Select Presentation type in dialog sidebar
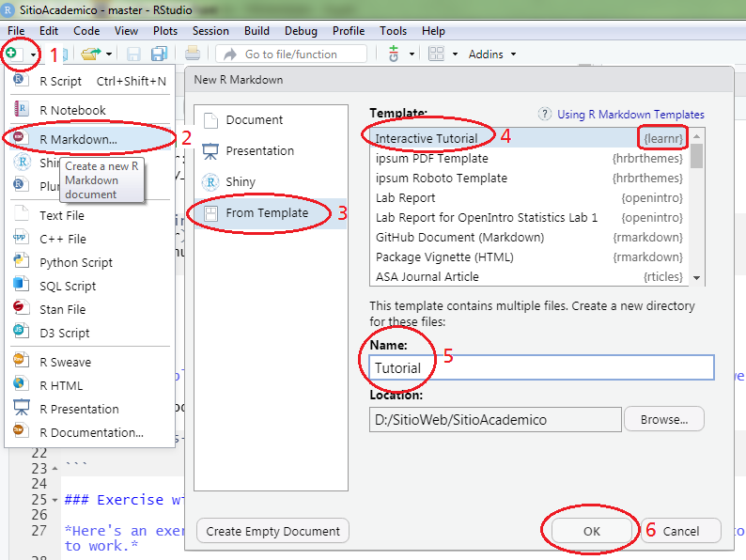746x560 pixels. click(x=271, y=151)
